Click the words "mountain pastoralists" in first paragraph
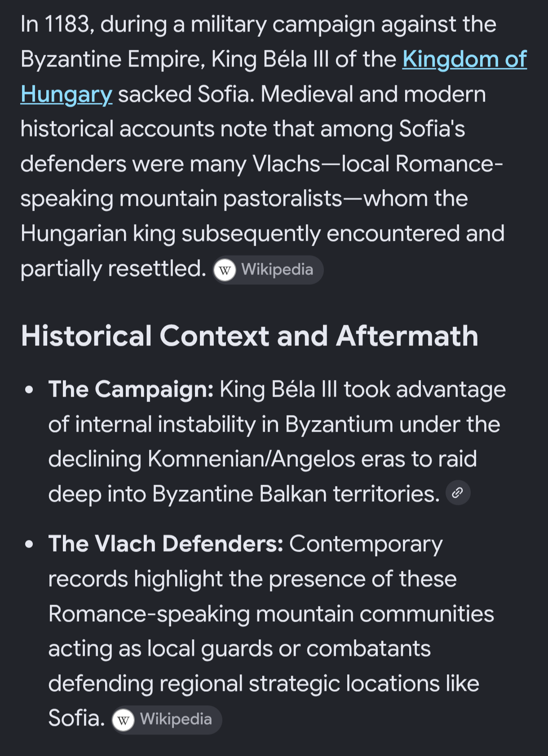 [231, 199]
